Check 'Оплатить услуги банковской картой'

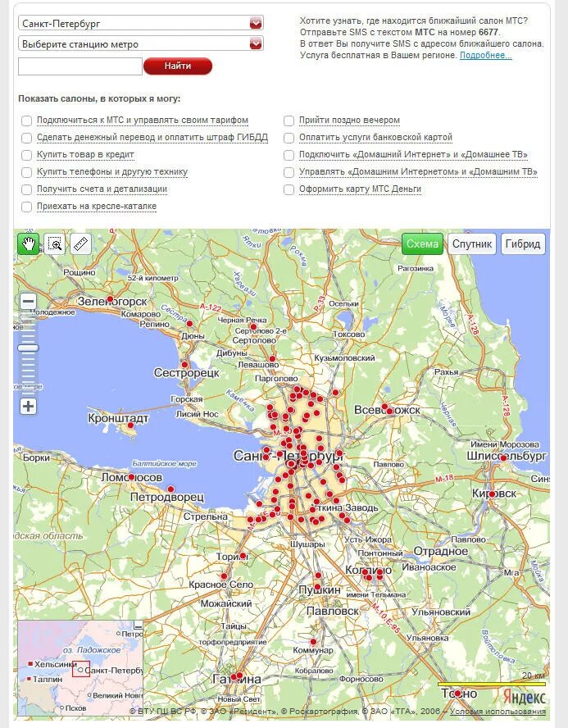[x=289, y=138]
